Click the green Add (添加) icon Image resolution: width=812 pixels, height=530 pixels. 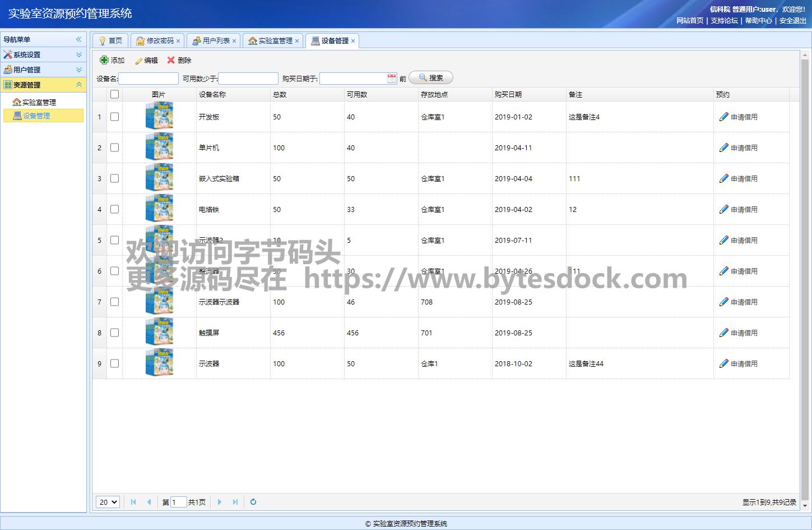(x=104, y=60)
